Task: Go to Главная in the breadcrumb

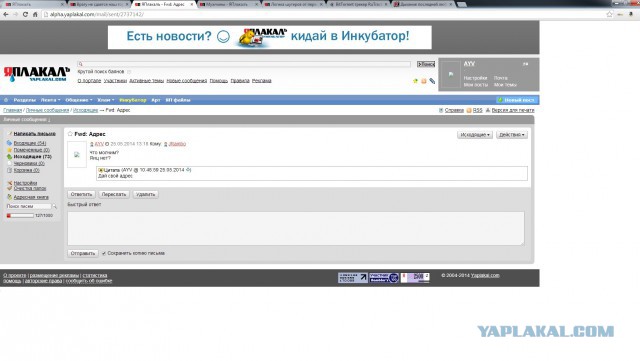Action: (x=13, y=110)
